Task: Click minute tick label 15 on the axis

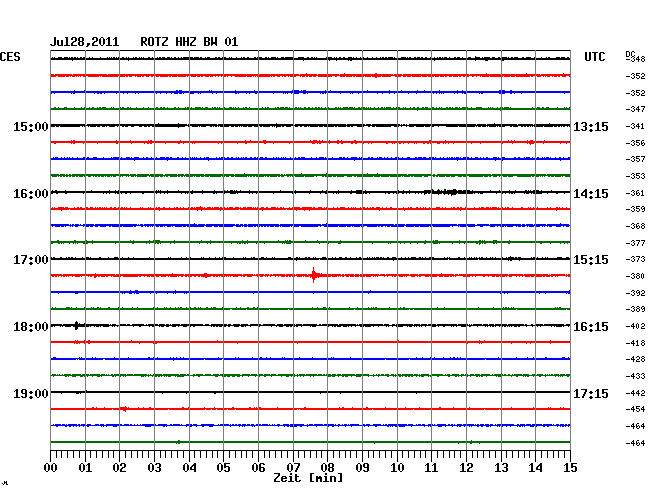Action: point(570,468)
